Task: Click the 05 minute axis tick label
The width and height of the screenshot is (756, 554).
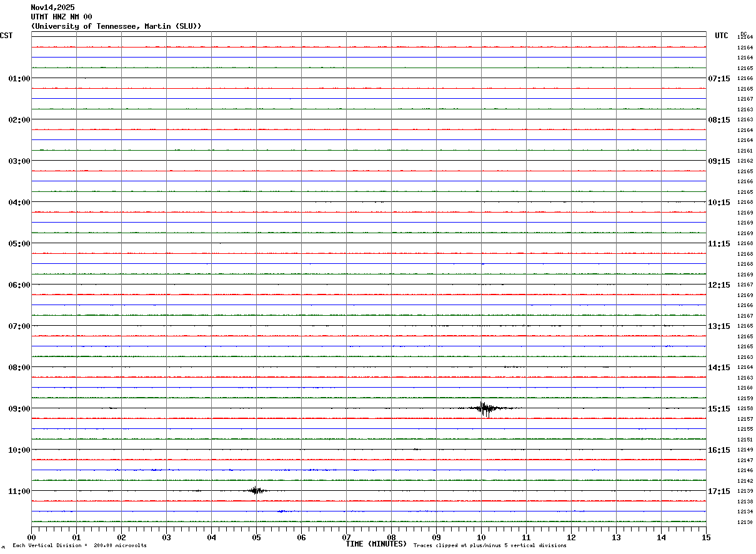Action: pyautogui.click(x=257, y=537)
